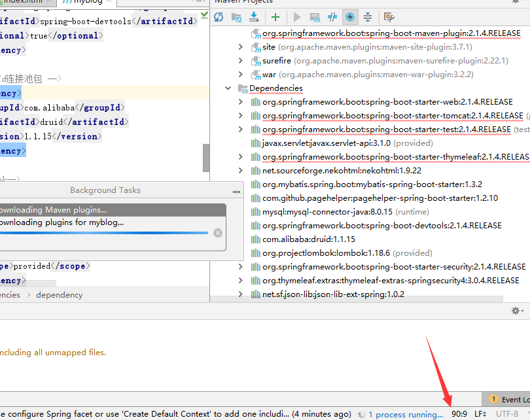530x420 pixels.
Task: Click optional true line in editor
Action: click(52, 35)
